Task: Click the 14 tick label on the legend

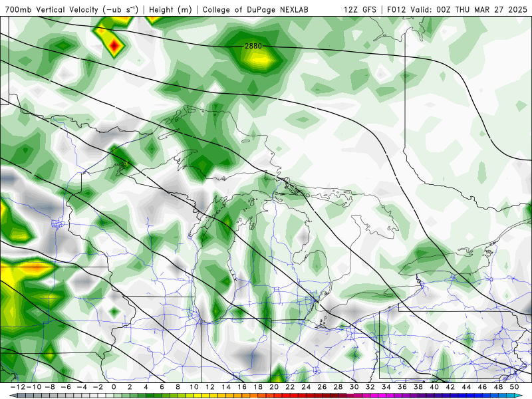Action: (226, 387)
